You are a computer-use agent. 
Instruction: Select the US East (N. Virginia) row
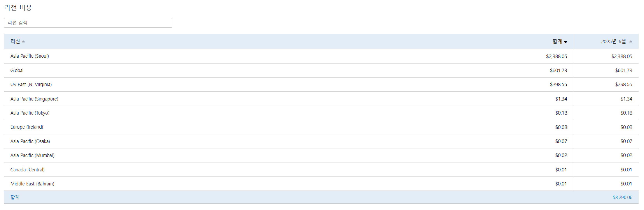coord(31,85)
